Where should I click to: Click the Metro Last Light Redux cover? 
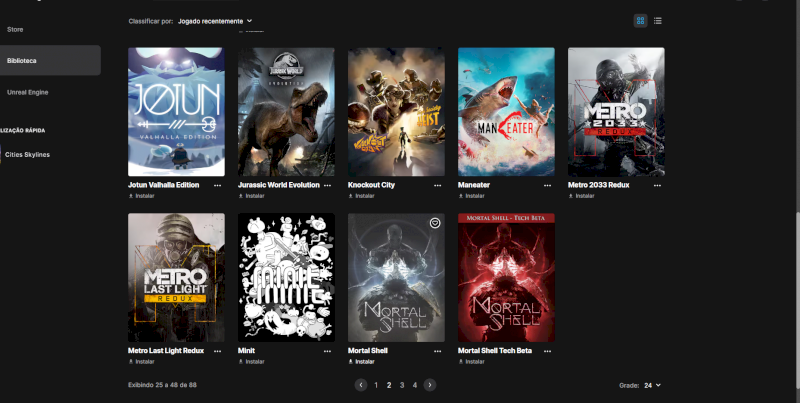tap(176, 277)
